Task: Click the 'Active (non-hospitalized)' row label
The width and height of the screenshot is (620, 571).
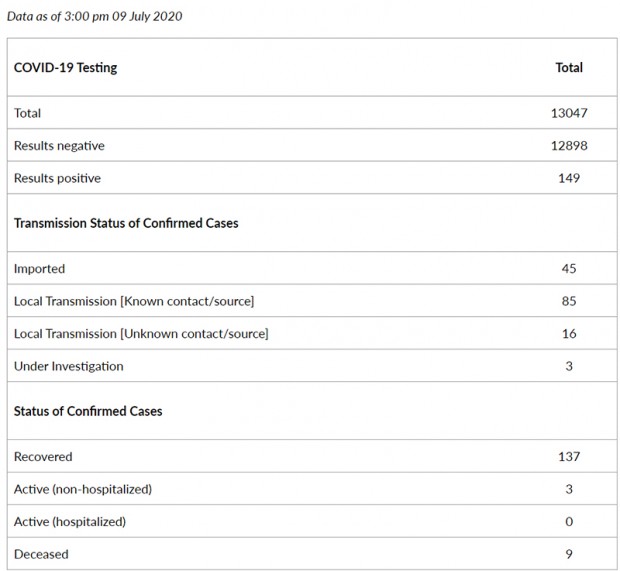Action: pyautogui.click(x=83, y=489)
